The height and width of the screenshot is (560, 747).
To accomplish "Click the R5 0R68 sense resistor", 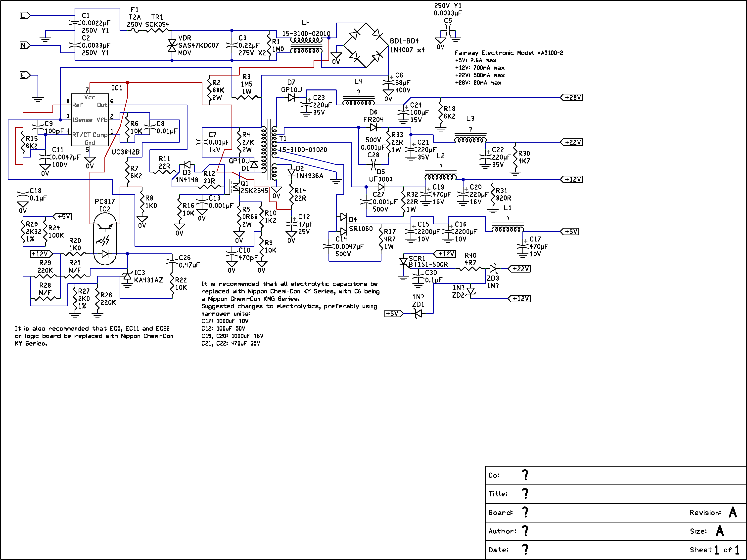I will coord(239,217).
